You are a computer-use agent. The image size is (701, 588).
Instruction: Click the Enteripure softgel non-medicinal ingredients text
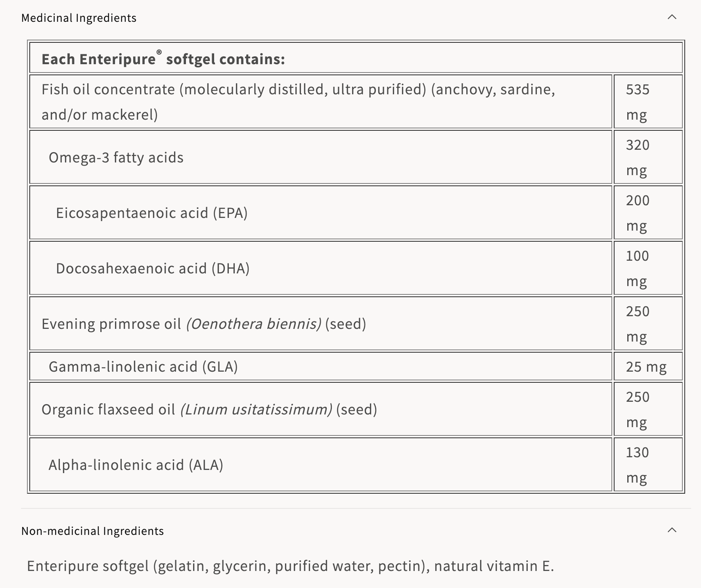pyautogui.click(x=290, y=566)
